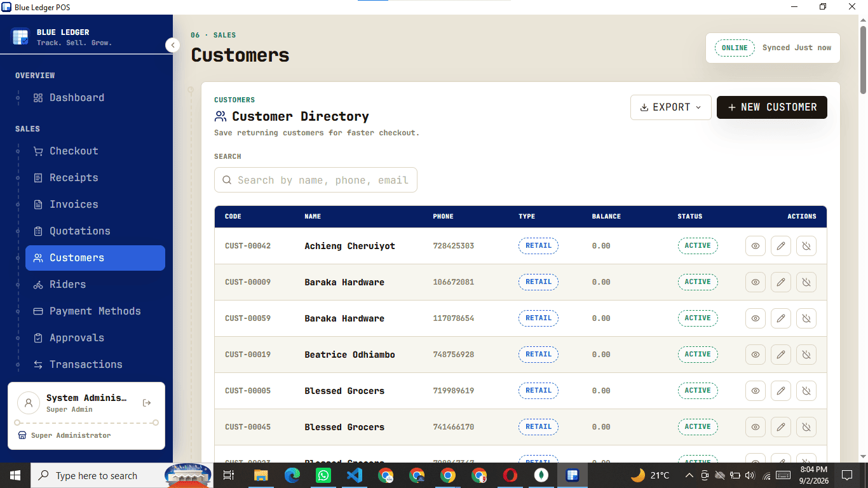Open Dashboard in the sidebar
Image resolution: width=868 pixels, height=488 pixels.
(95, 98)
